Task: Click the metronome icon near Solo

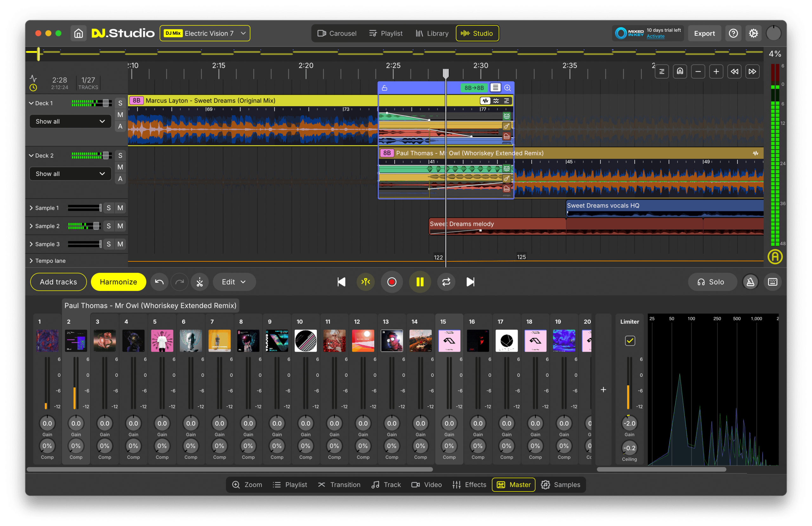Action: (x=750, y=282)
